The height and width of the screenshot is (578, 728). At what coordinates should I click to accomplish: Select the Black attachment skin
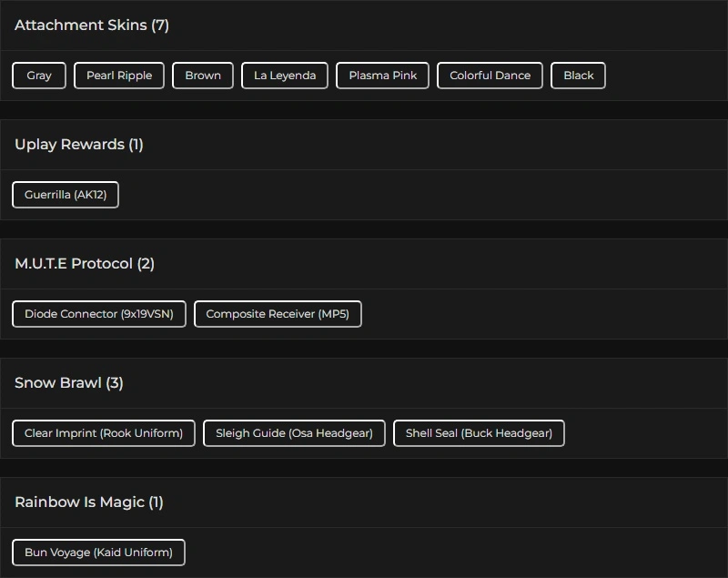point(578,76)
